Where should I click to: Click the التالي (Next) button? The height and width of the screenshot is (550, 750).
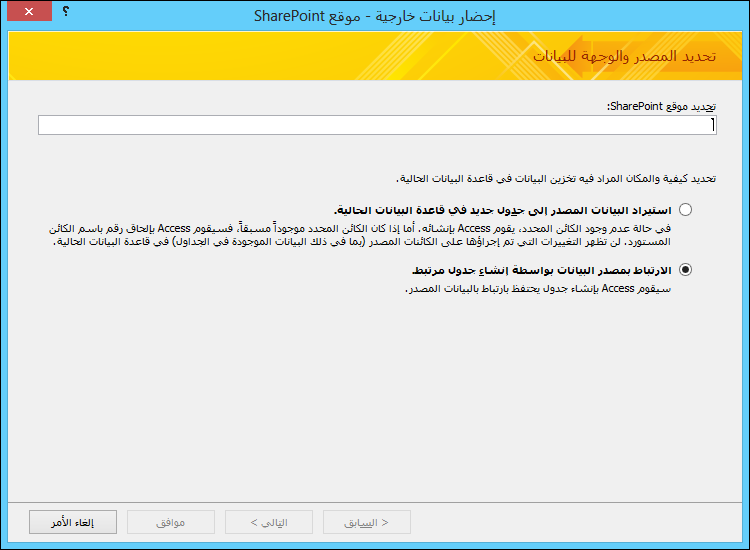[x=269, y=522]
